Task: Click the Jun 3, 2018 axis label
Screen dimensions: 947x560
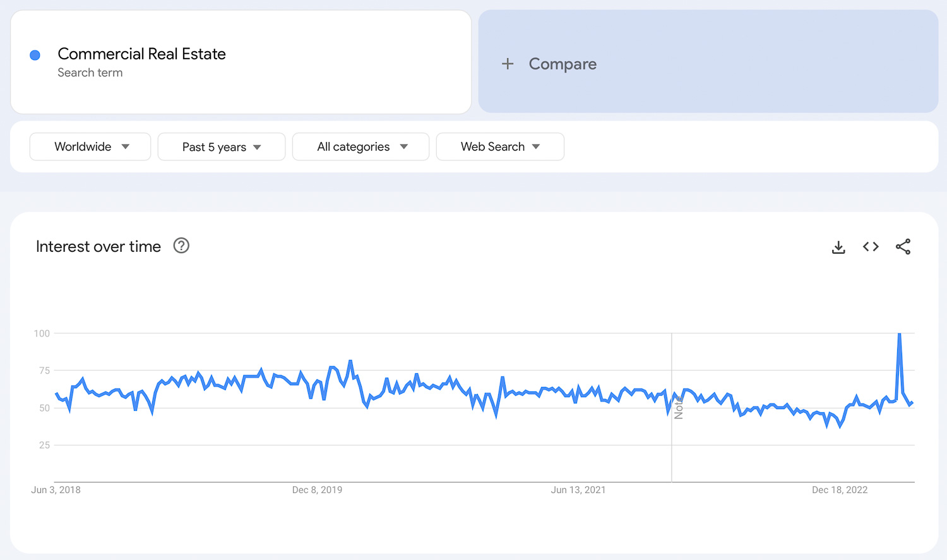Action: [56, 490]
